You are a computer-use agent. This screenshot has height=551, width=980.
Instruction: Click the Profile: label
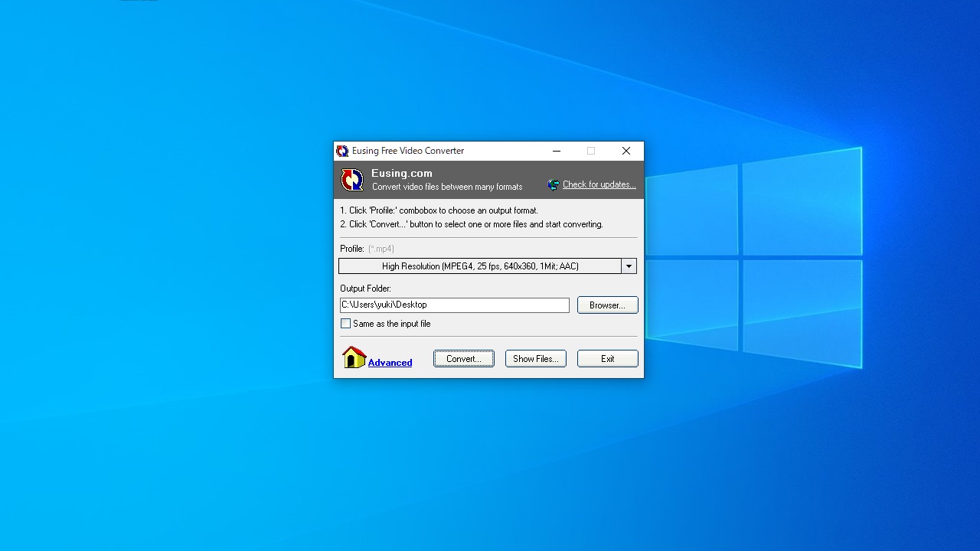[352, 249]
